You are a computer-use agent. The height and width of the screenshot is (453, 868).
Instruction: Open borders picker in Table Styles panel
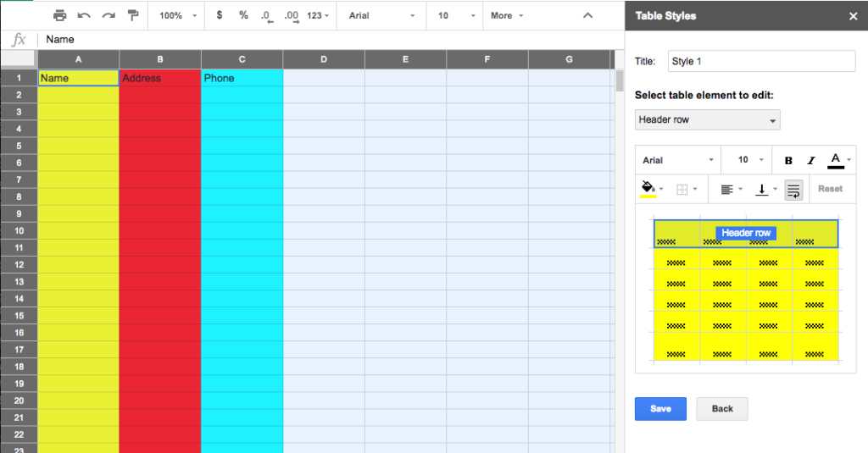pyautogui.click(x=687, y=190)
